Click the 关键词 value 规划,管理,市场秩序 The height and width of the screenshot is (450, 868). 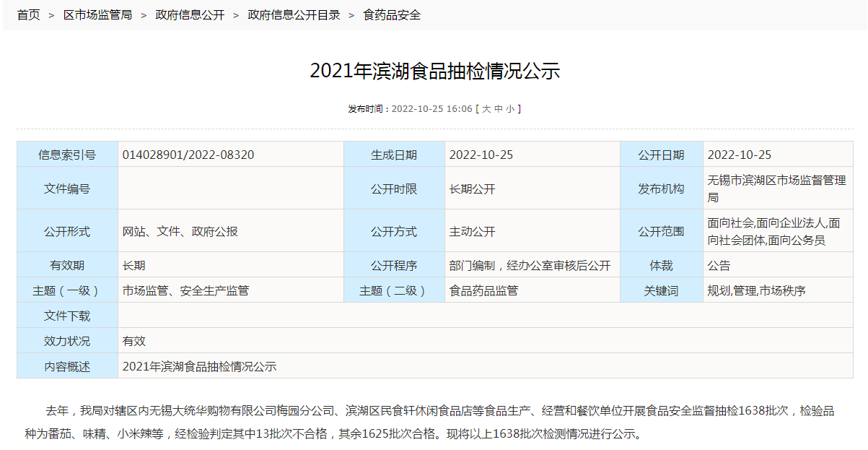tap(756, 290)
